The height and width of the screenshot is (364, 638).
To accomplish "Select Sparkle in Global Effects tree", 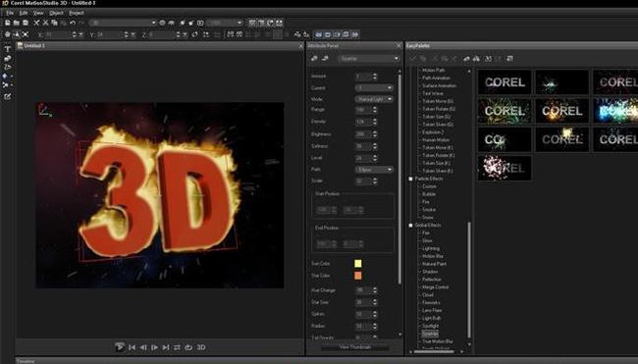I will [x=430, y=334].
